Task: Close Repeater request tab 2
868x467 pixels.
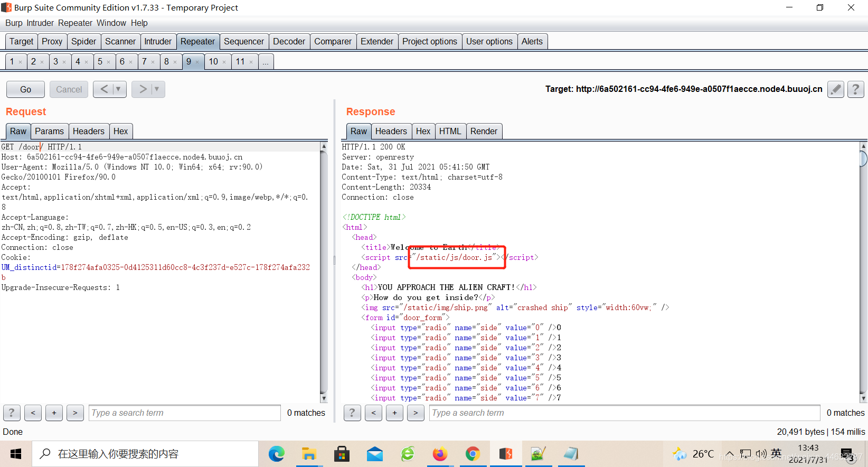Action: (x=42, y=62)
